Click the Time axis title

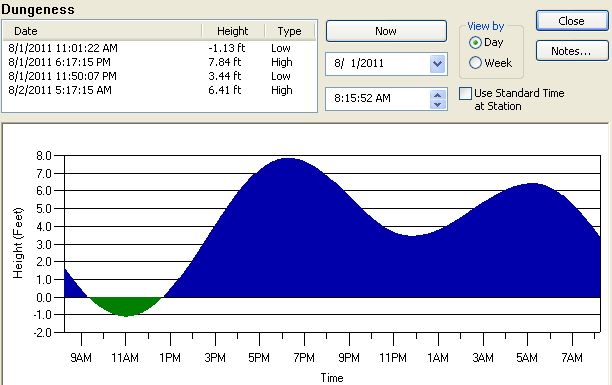click(332, 378)
